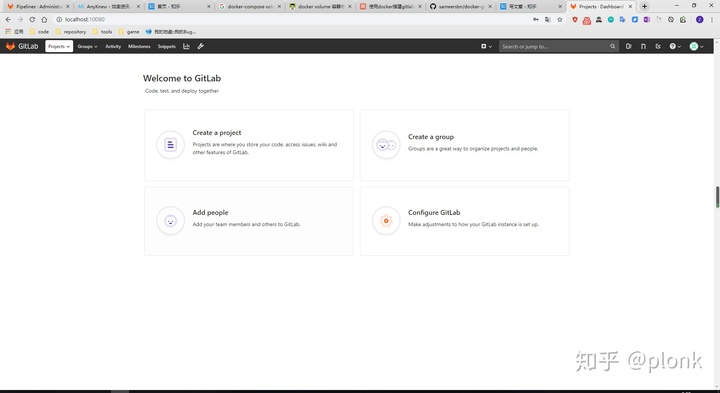Screen dimensions: 720x393
Task: Click the magnifier icon in search box
Action: click(x=613, y=46)
